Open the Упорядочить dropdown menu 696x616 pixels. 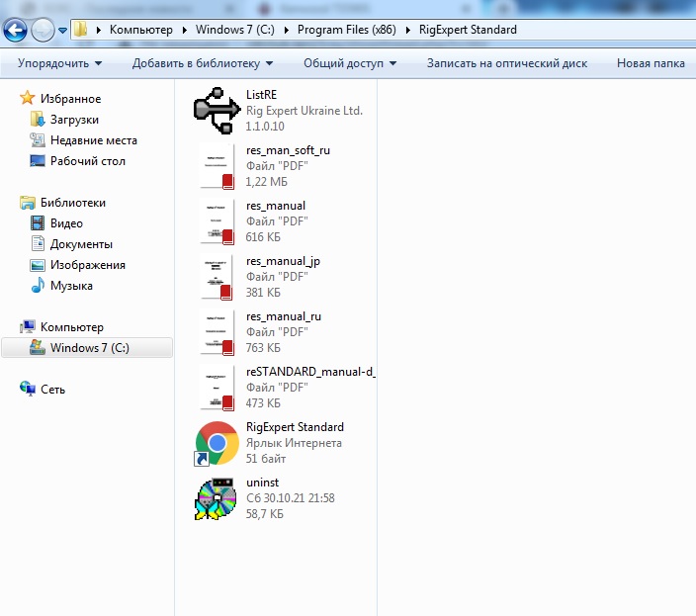(x=59, y=63)
